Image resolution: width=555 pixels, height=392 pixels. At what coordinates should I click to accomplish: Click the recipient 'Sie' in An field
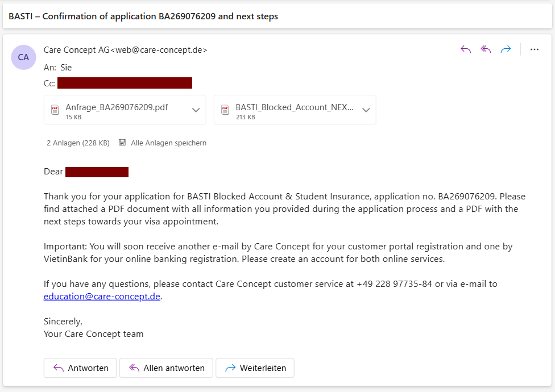pyautogui.click(x=66, y=68)
